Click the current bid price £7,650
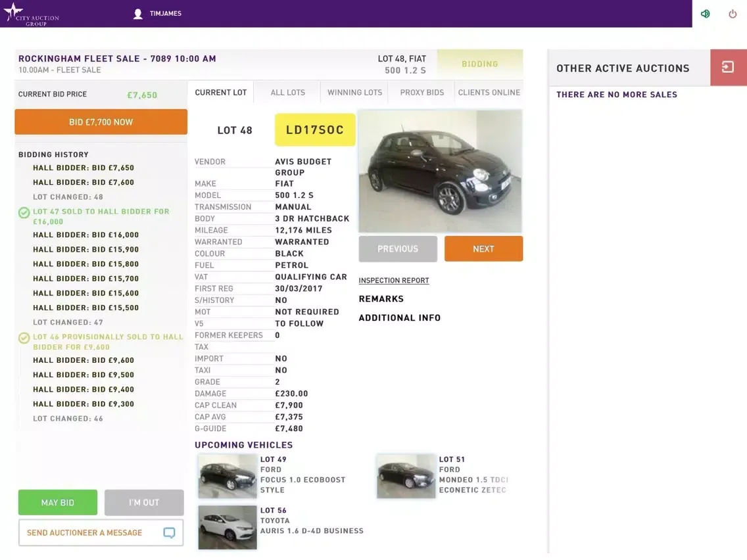Viewport: 747px width, 560px height. 142,95
